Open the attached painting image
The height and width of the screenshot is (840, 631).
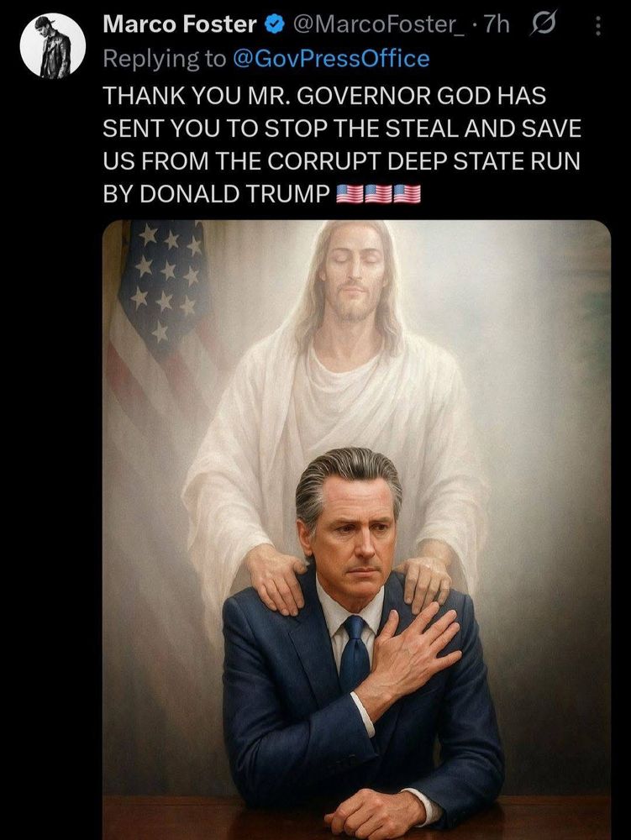coord(357,530)
